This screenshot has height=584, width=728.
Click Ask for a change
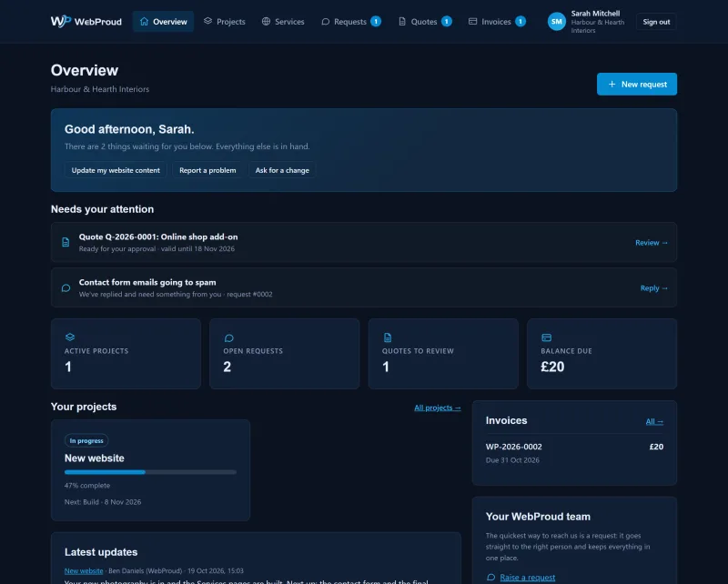click(x=282, y=170)
